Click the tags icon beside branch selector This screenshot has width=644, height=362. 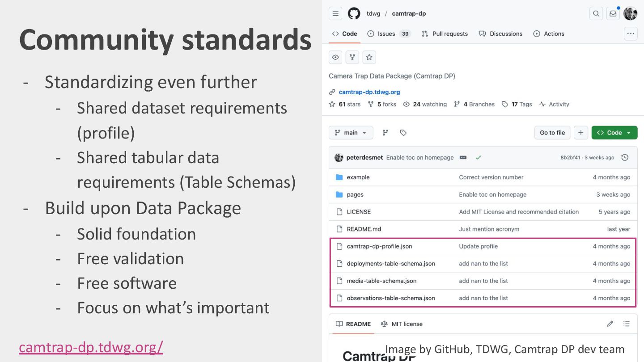click(x=403, y=133)
